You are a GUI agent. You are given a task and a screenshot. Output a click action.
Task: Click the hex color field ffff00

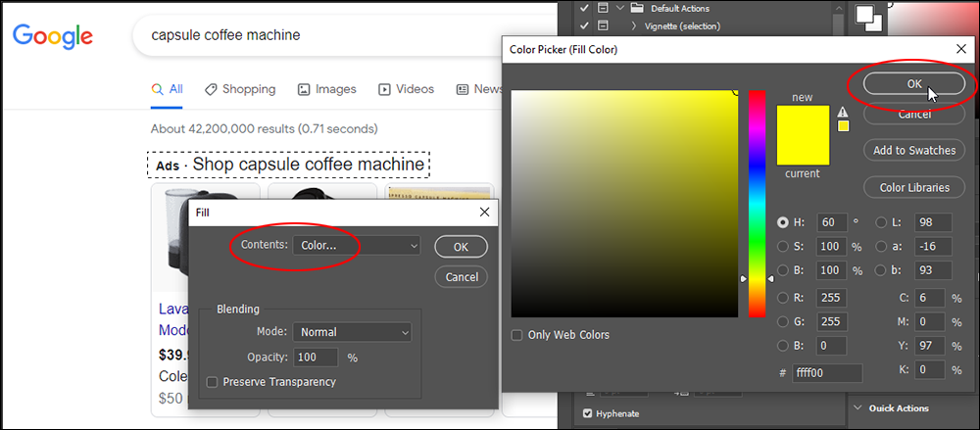click(x=827, y=373)
